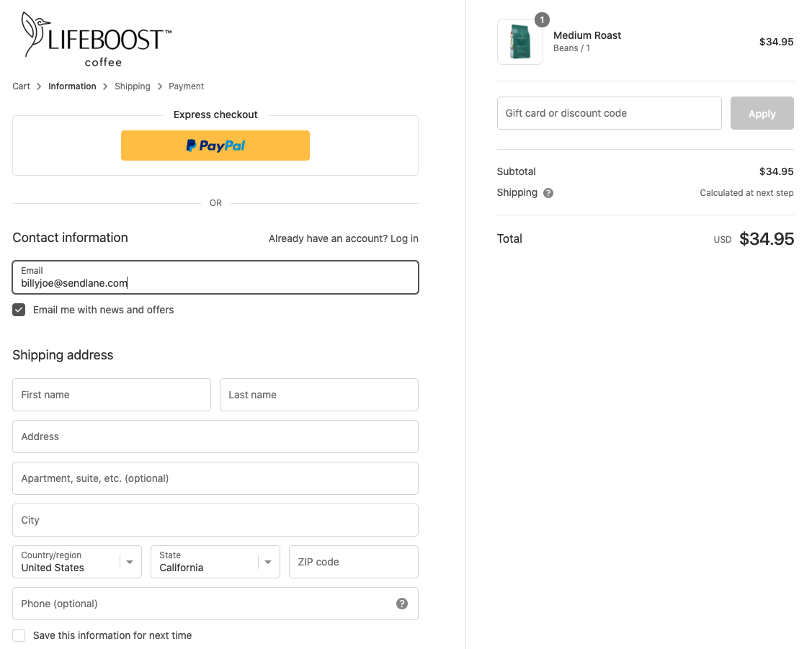Pay with PayPal express checkout
This screenshot has height=649, width=812.
click(215, 146)
